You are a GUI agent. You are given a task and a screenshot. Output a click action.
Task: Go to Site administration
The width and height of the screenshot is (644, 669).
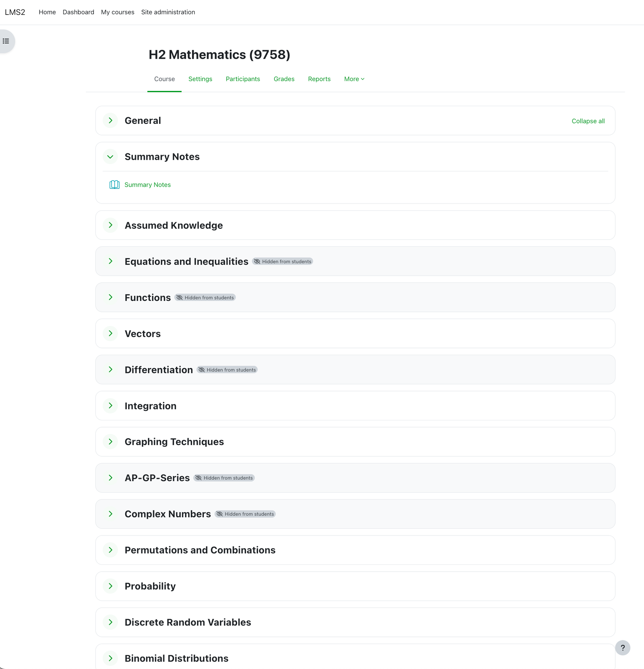coord(168,12)
